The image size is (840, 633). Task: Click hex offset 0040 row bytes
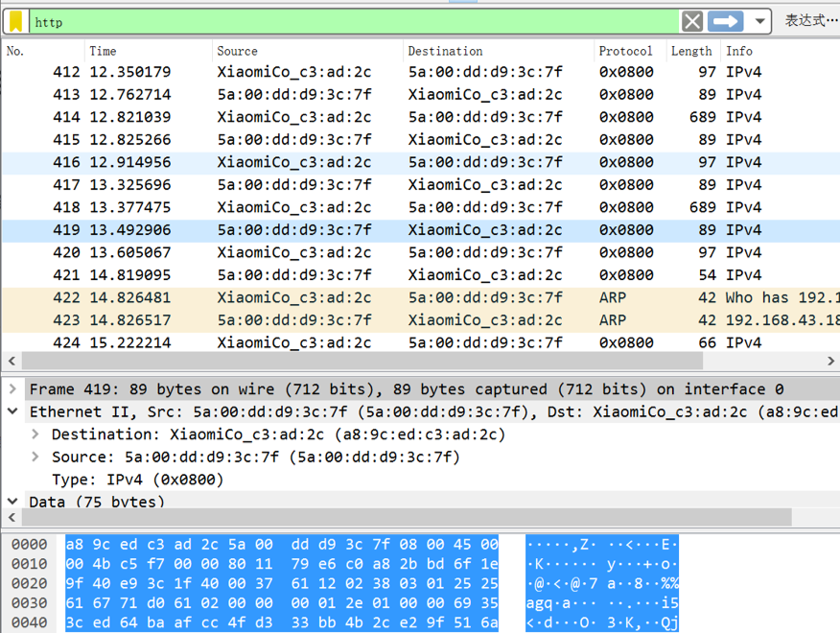click(x=282, y=622)
